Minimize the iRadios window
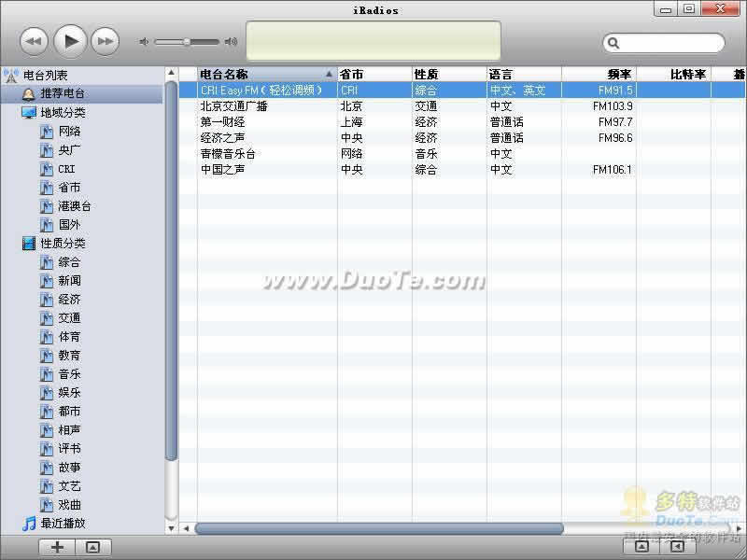 pos(667,9)
